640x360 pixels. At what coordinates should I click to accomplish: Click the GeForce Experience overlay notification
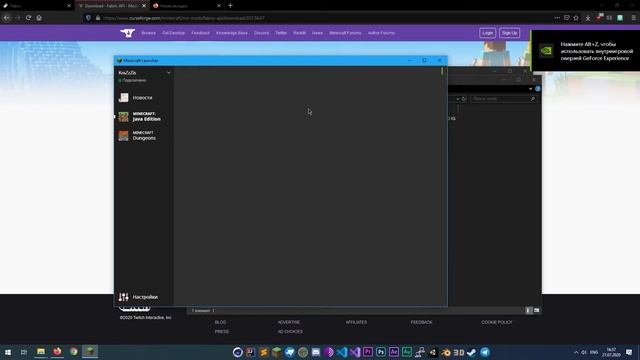[586, 51]
